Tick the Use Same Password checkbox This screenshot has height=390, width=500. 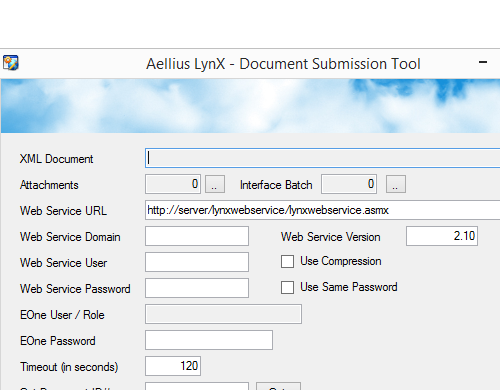[x=287, y=287]
